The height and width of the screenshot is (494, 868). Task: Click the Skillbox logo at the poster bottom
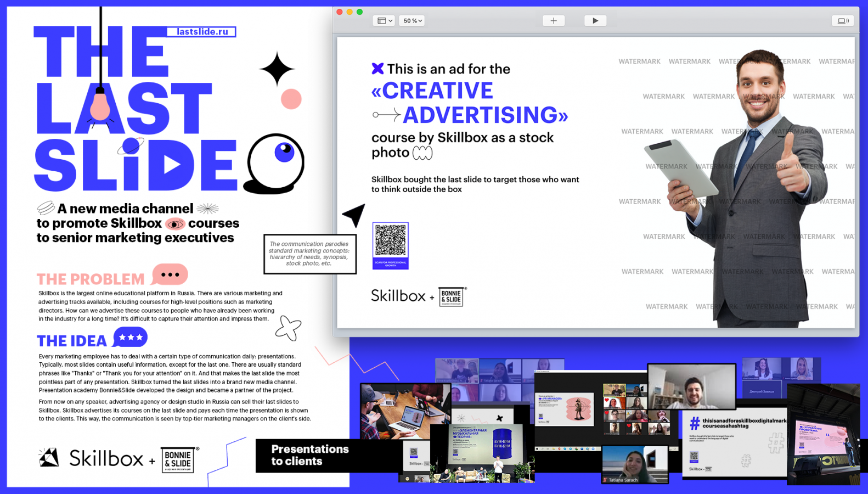92,458
